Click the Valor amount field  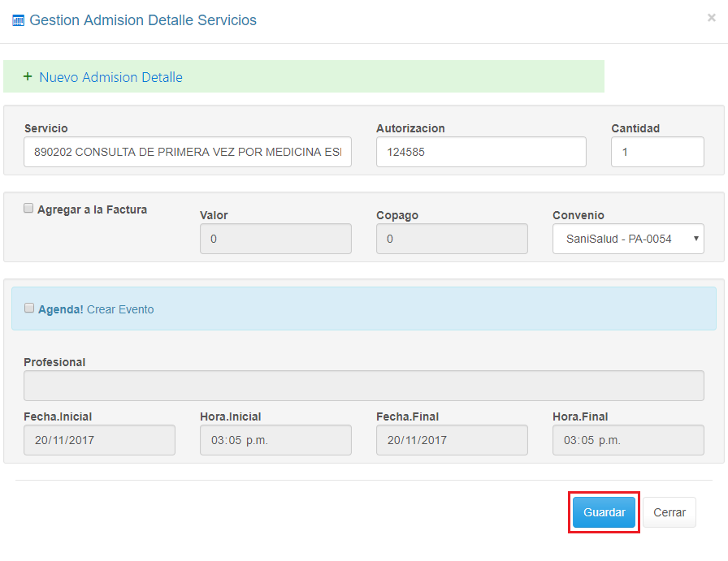[x=275, y=239]
